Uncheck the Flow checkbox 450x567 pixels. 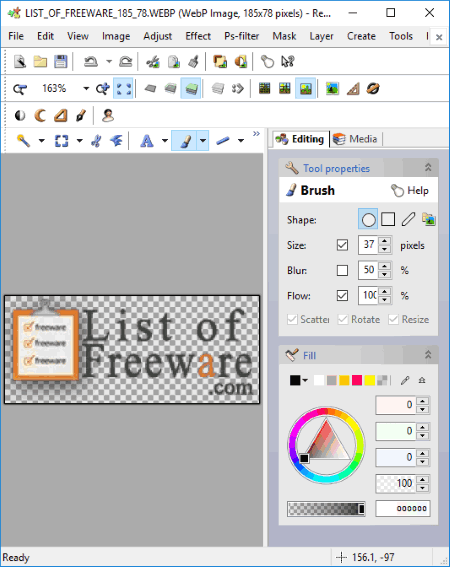click(x=342, y=295)
